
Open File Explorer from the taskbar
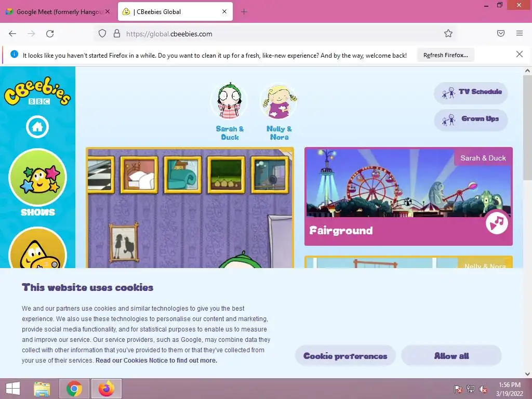point(42,389)
